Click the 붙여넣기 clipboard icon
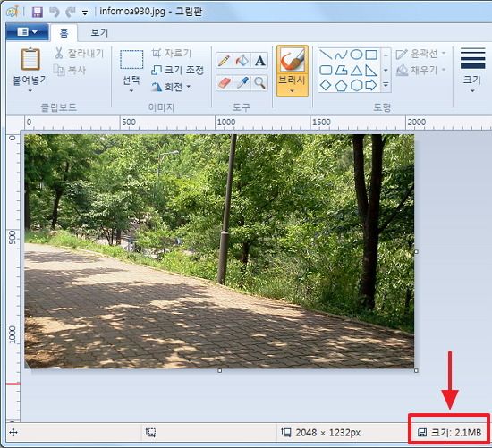The height and width of the screenshot is (448, 492). [x=30, y=59]
